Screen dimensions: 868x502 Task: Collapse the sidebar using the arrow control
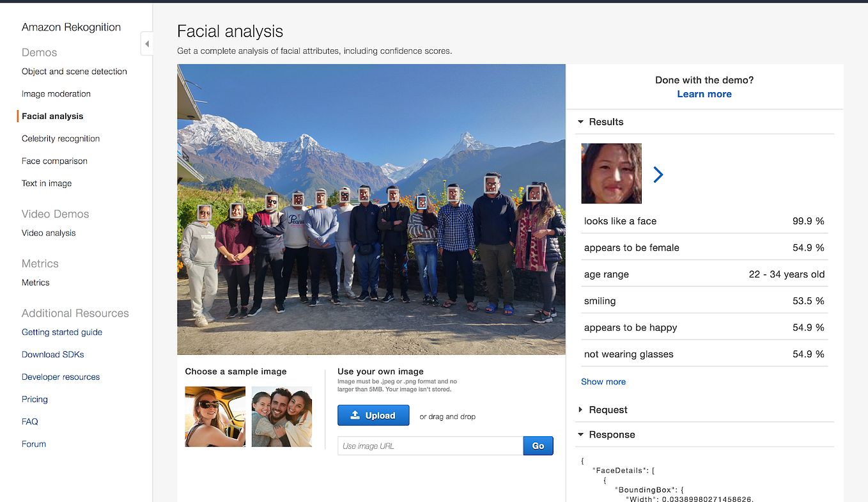148,43
